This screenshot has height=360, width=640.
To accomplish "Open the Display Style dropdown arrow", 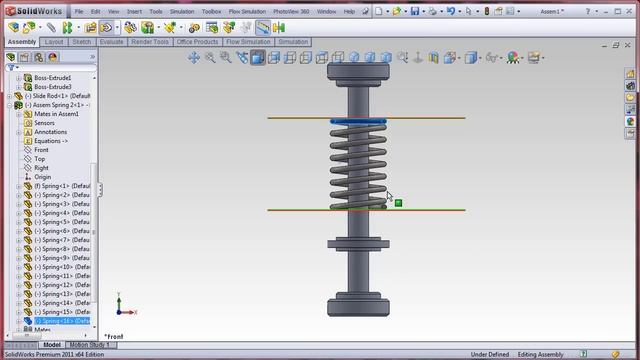I will [480, 58].
